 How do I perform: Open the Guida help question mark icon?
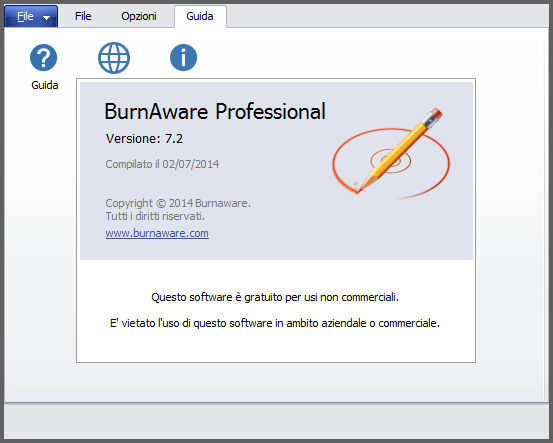click(43, 57)
